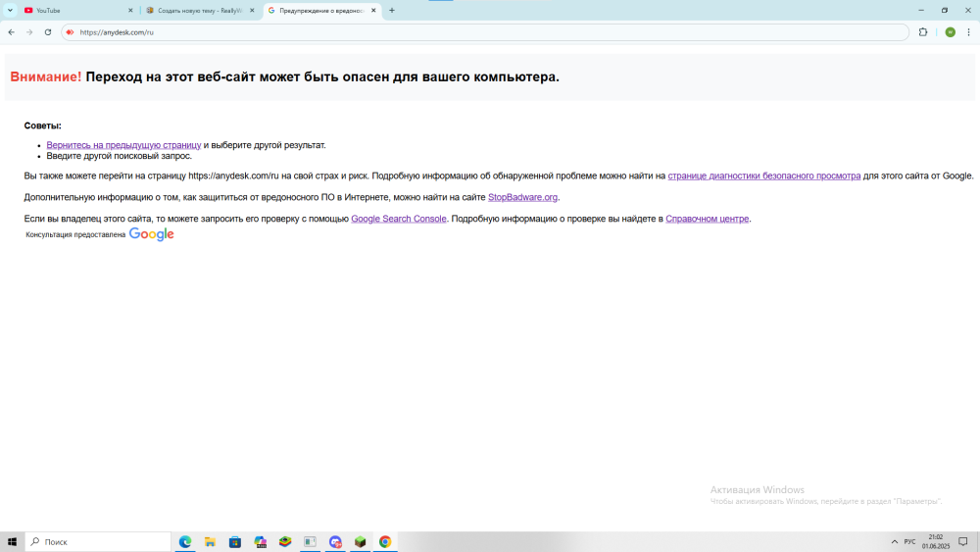This screenshot has width=980, height=552.
Task: Open Chrome's three-dot menu
Action: coord(969,32)
